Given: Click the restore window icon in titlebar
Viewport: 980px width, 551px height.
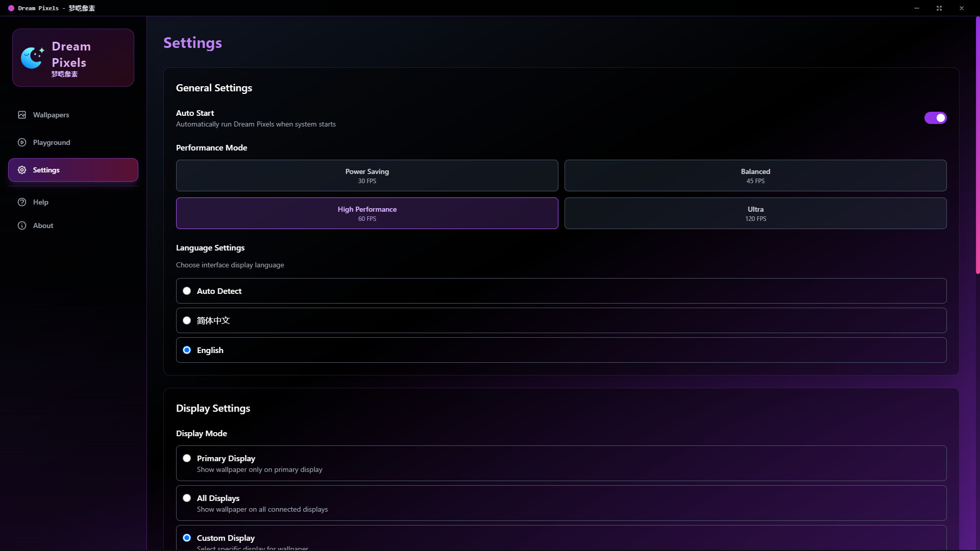Looking at the screenshot, I should pos(939,8).
